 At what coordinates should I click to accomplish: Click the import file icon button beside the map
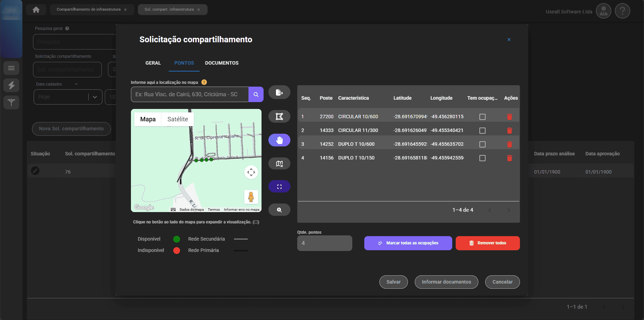[279, 92]
